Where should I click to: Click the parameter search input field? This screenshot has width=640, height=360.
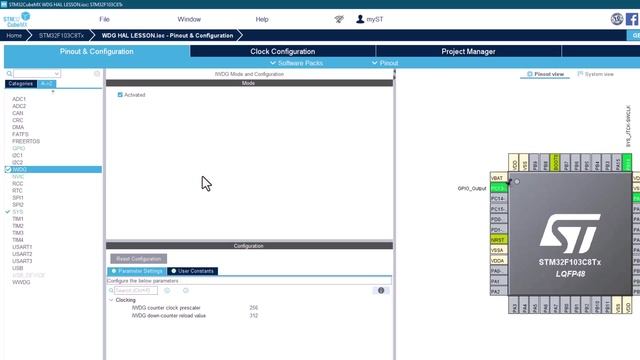136,291
